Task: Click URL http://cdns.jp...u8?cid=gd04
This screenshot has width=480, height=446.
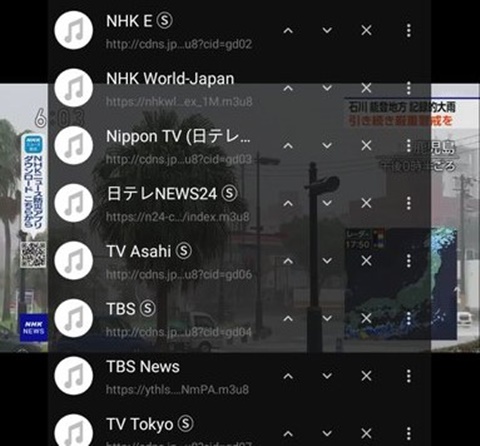Action: (179, 332)
